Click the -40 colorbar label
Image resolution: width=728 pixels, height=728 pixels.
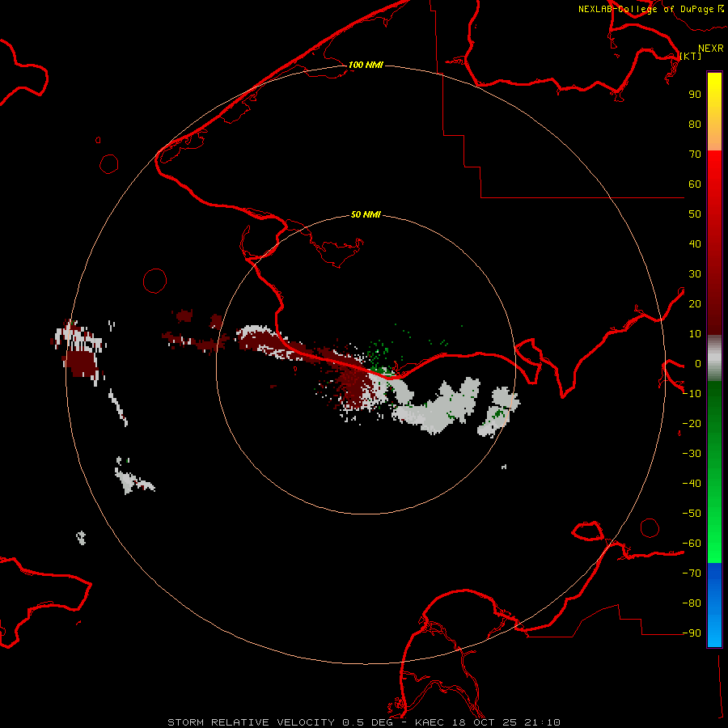[692, 484]
